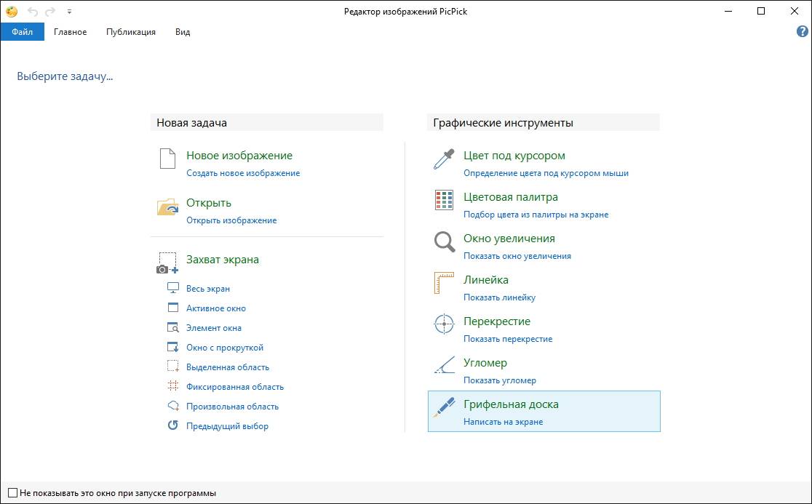The height and width of the screenshot is (504, 812).
Task: Open the Линейка tool heading
Action: [x=486, y=279]
